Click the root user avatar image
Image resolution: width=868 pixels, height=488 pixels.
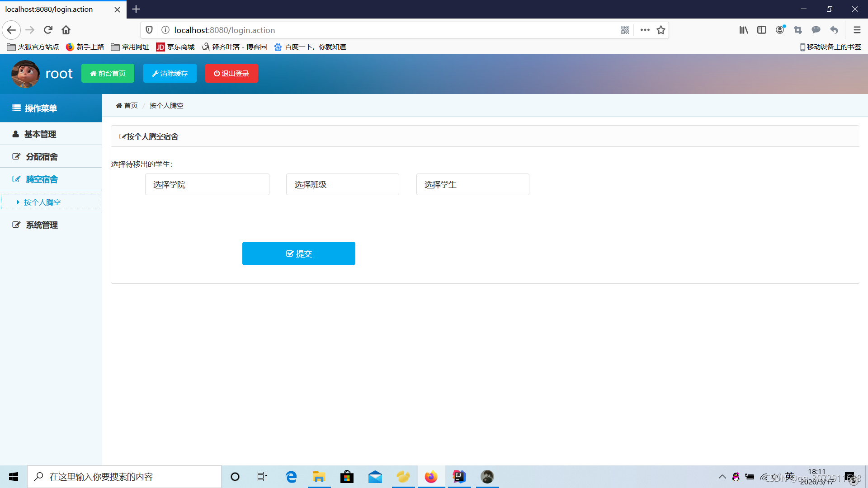tap(25, 74)
